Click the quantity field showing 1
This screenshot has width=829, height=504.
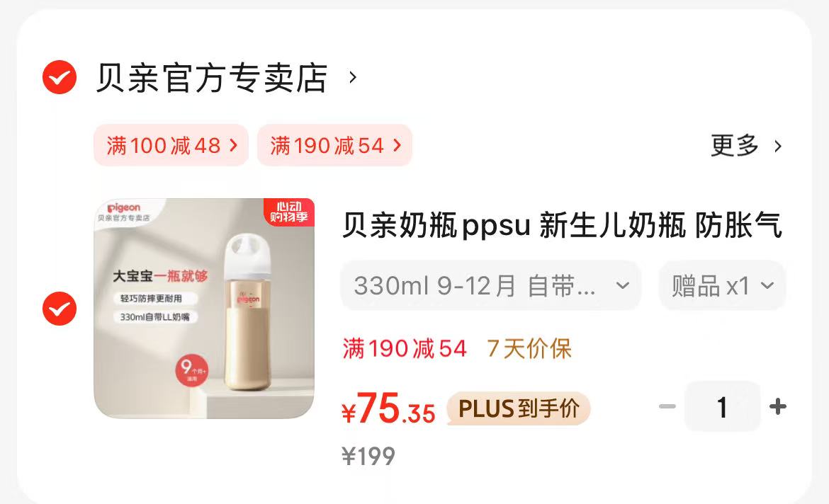[722, 407]
